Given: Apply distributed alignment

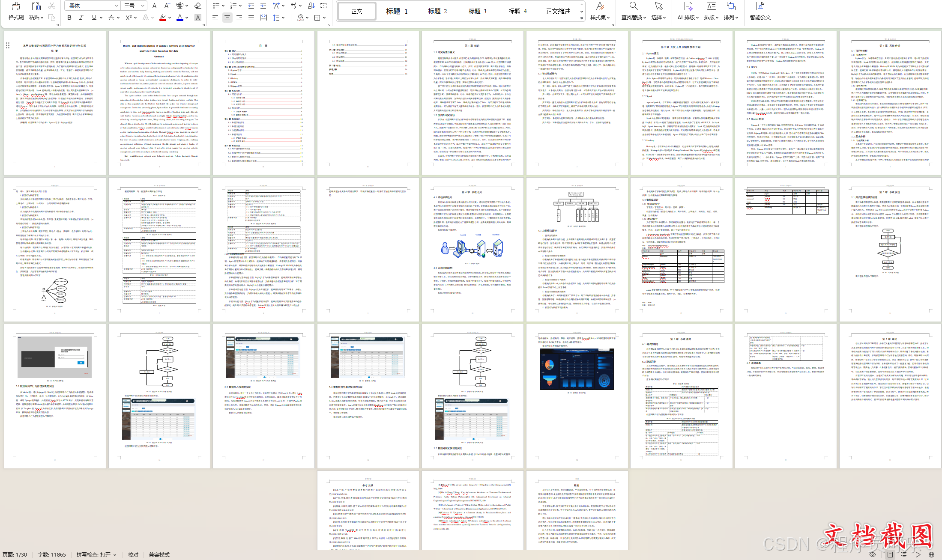Looking at the screenshot, I should click(x=263, y=18).
